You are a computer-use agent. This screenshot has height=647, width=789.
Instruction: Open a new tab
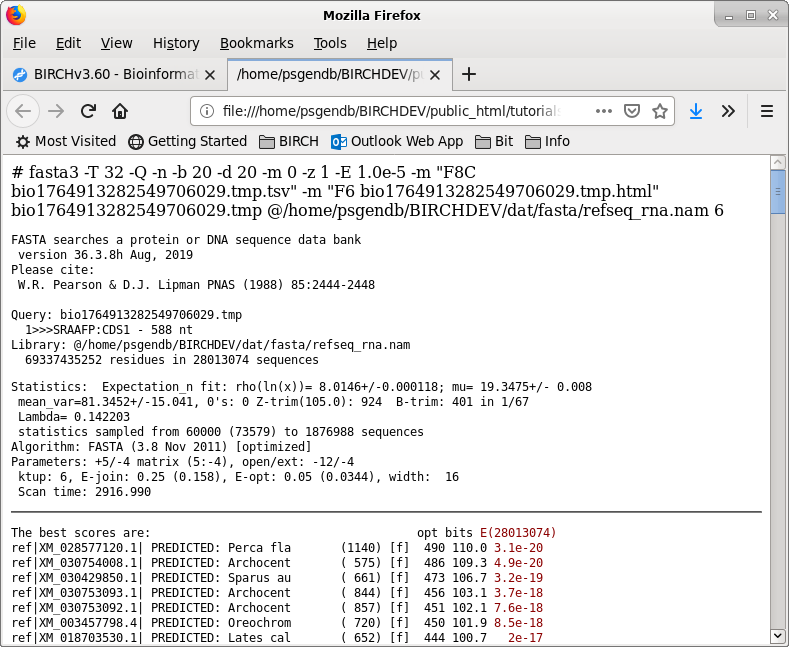469,74
